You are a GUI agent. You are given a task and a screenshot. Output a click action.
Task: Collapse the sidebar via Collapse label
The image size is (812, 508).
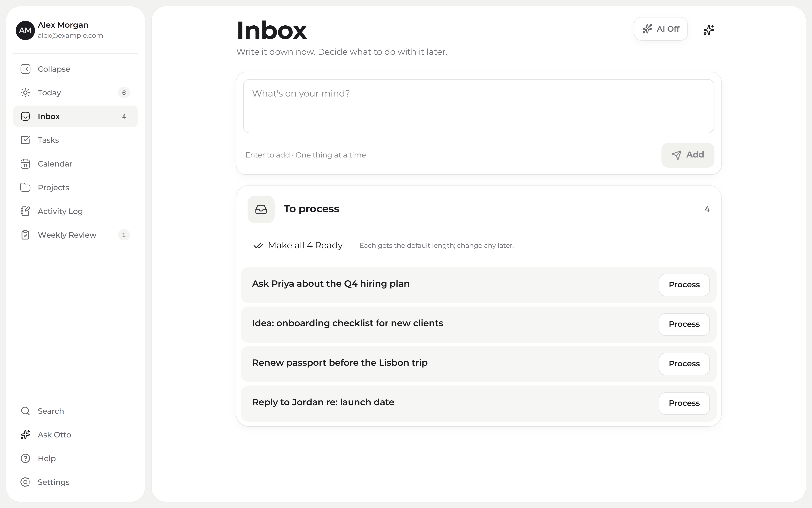(x=54, y=69)
